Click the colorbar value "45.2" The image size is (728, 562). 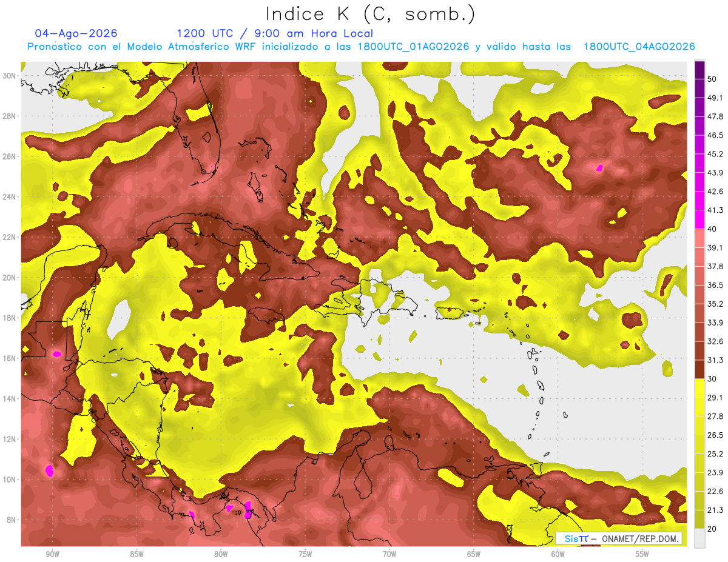[715, 154]
